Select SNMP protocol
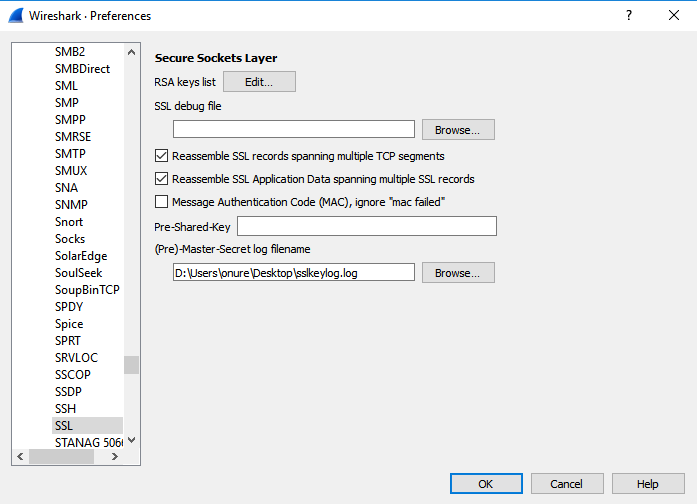Image resolution: width=697 pixels, height=504 pixels. pos(71,205)
